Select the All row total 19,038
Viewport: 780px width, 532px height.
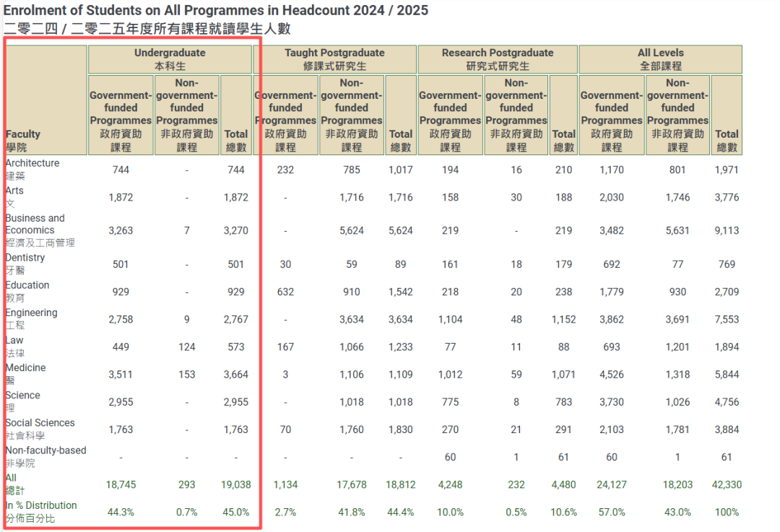(235, 484)
